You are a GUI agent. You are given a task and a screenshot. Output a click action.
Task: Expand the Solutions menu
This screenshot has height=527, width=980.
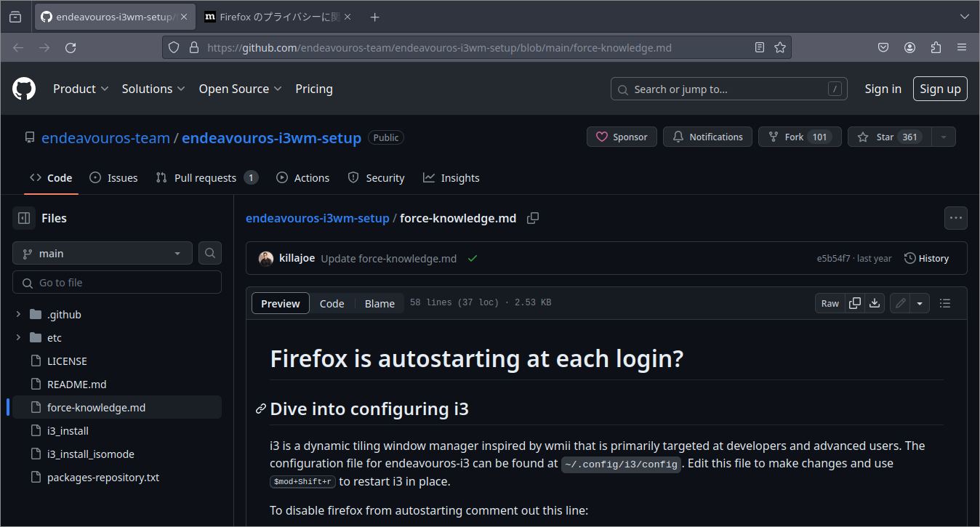[154, 89]
